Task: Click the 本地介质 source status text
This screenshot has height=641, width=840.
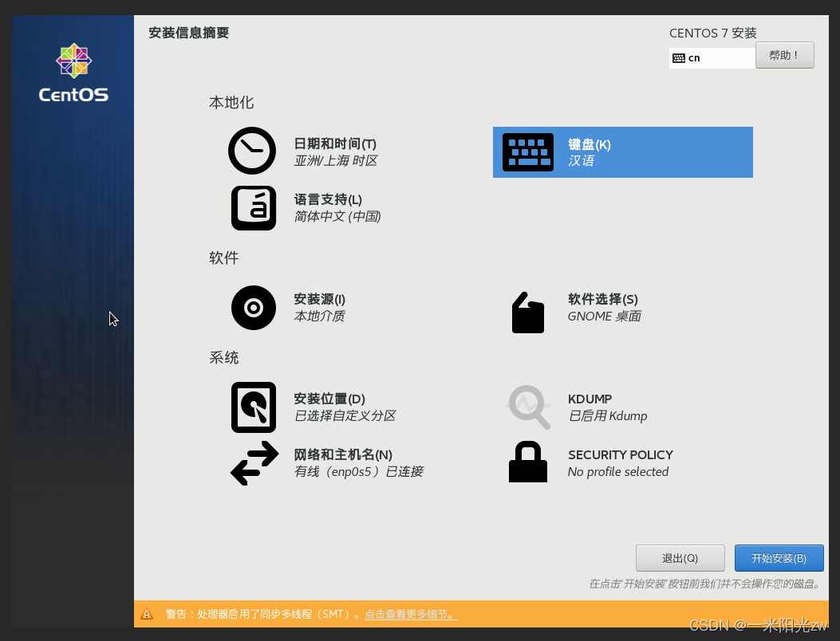Action: coord(319,316)
